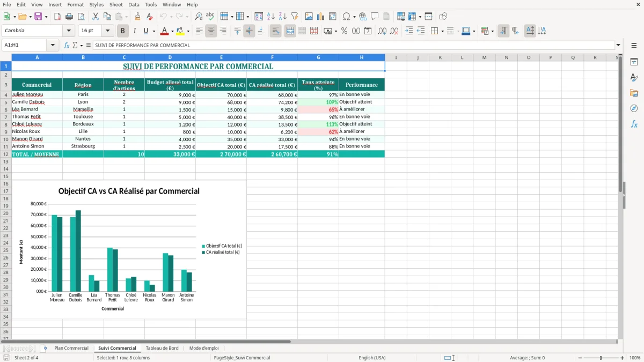Image resolution: width=644 pixels, height=362 pixels.
Task: Open the Format menu
Action: tap(75, 4)
